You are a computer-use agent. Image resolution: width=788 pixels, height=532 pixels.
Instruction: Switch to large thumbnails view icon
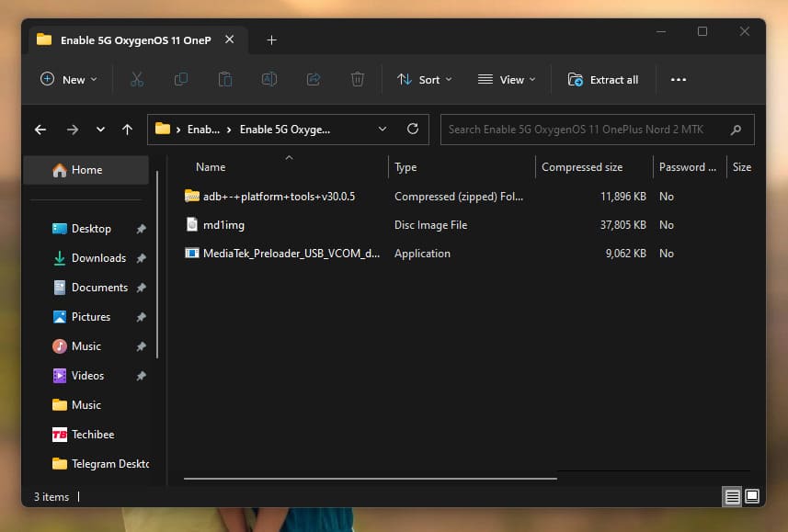752,497
